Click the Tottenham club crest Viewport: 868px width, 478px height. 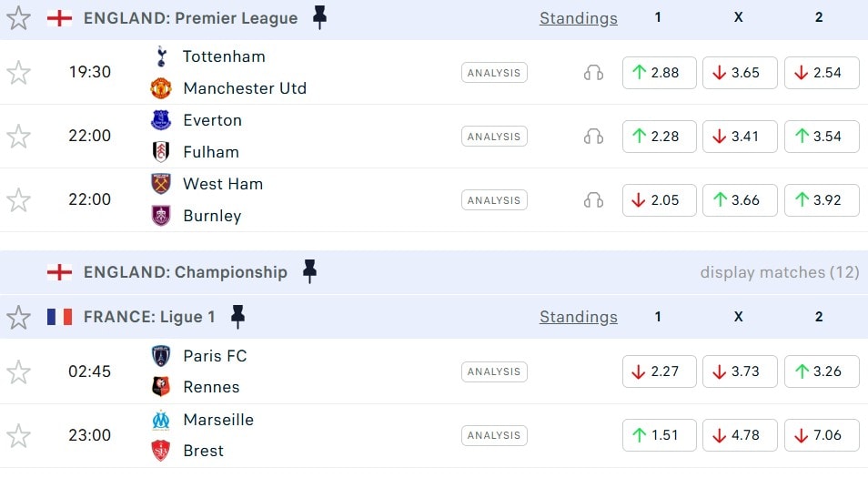pyautogui.click(x=161, y=56)
